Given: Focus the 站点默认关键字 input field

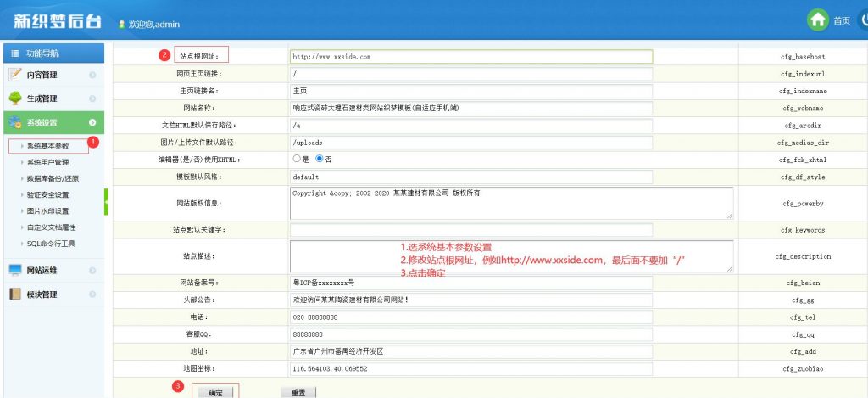Looking at the screenshot, I should click(471, 229).
